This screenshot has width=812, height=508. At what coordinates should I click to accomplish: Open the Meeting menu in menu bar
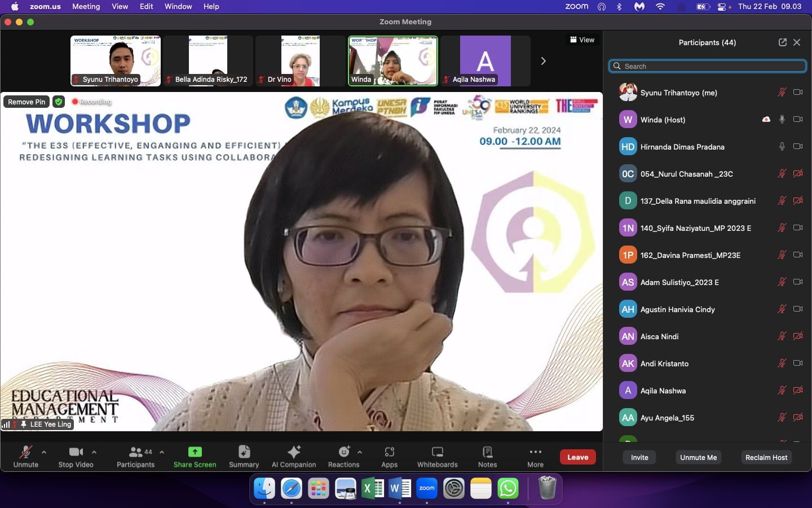click(x=86, y=6)
